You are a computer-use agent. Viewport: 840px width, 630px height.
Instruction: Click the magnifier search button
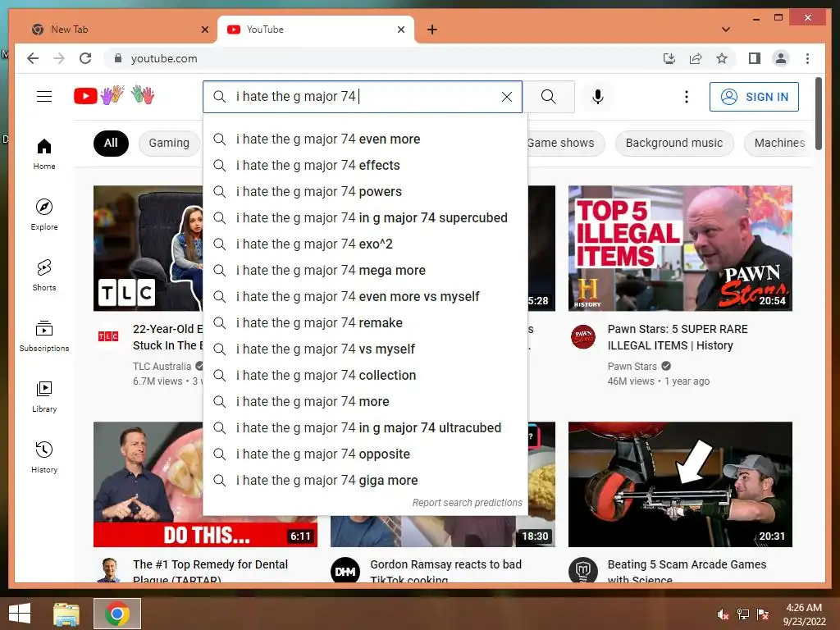[x=548, y=97]
